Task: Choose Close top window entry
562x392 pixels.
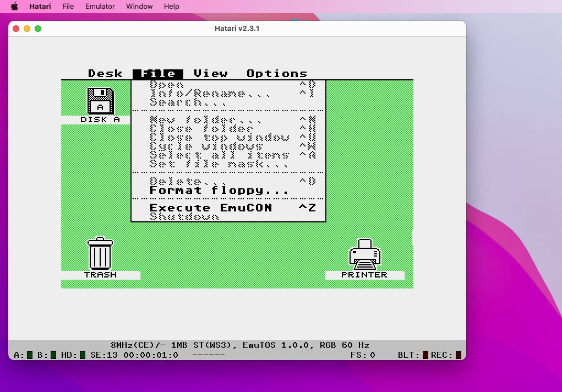Action: [228, 137]
